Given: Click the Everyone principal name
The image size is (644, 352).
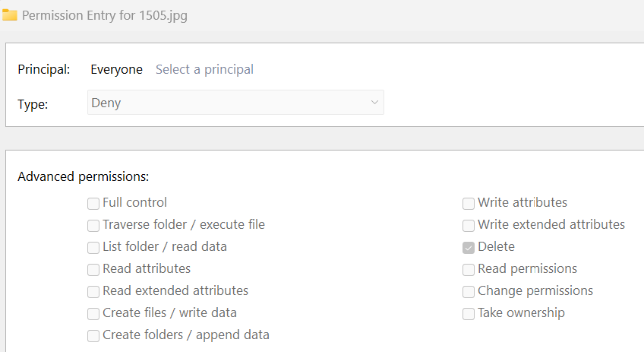Looking at the screenshot, I should [x=116, y=69].
